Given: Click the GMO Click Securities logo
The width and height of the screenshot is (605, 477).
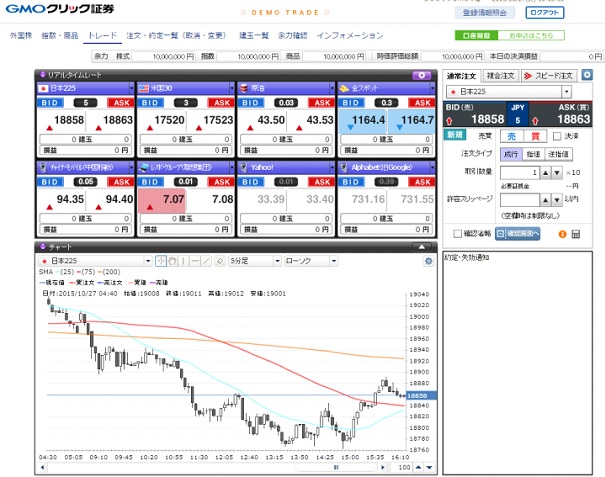Looking at the screenshot, I should [60, 8].
